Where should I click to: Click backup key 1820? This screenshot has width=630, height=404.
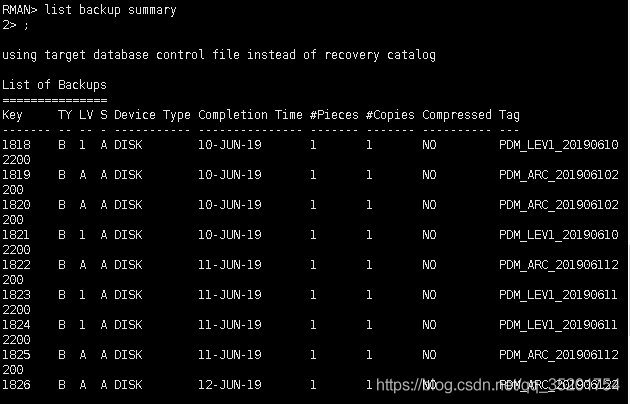tap(16, 205)
